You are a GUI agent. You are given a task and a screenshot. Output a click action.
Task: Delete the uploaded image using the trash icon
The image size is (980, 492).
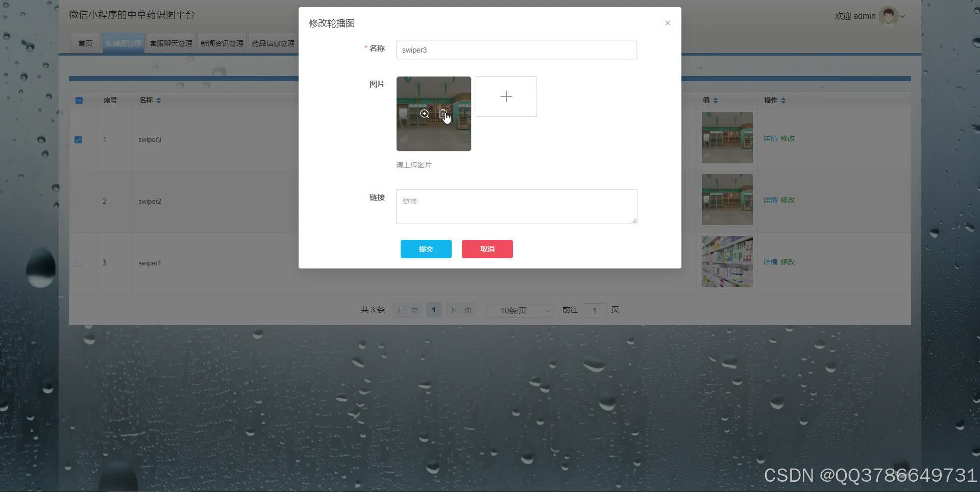pos(443,113)
